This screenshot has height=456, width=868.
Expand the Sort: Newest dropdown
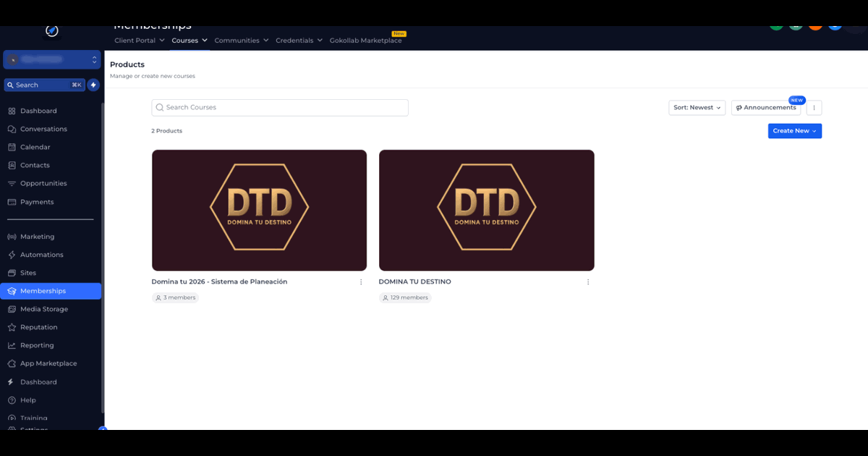697,108
